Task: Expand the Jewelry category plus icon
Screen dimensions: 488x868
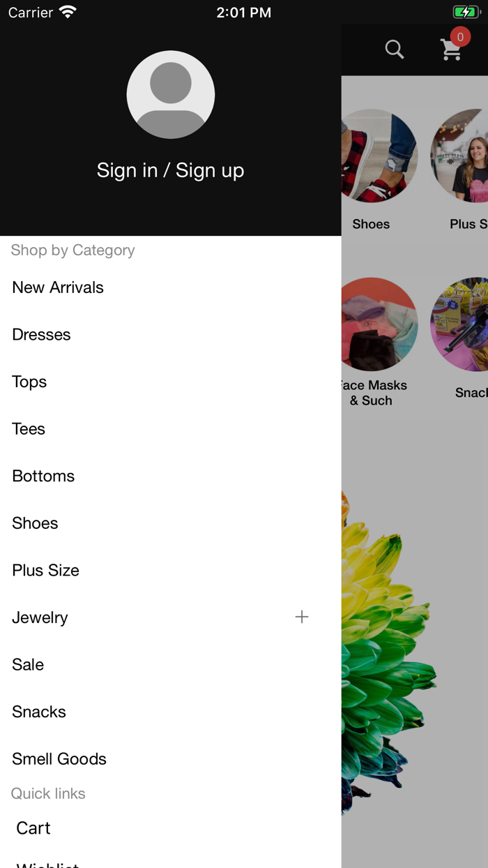Action: 302,617
